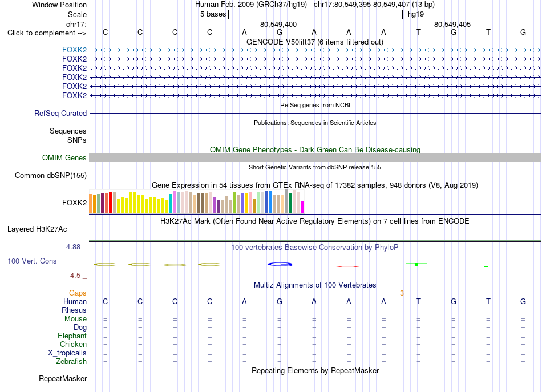The image size is (542, 392).
Task: Click the red A conservation glyph
Action: 348,266
